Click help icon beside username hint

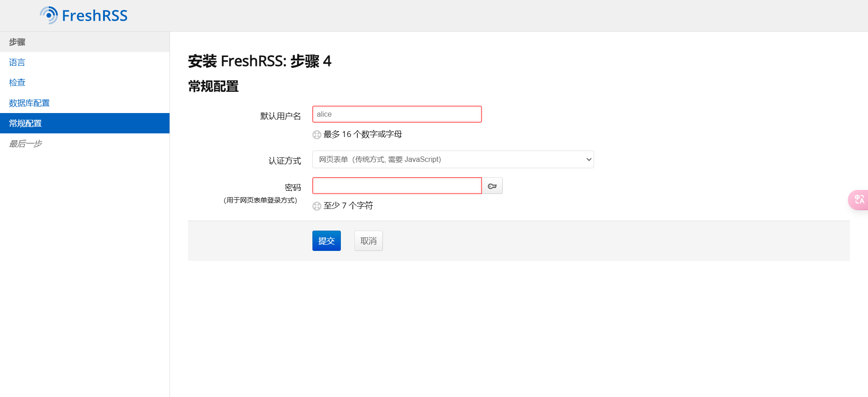(317, 135)
